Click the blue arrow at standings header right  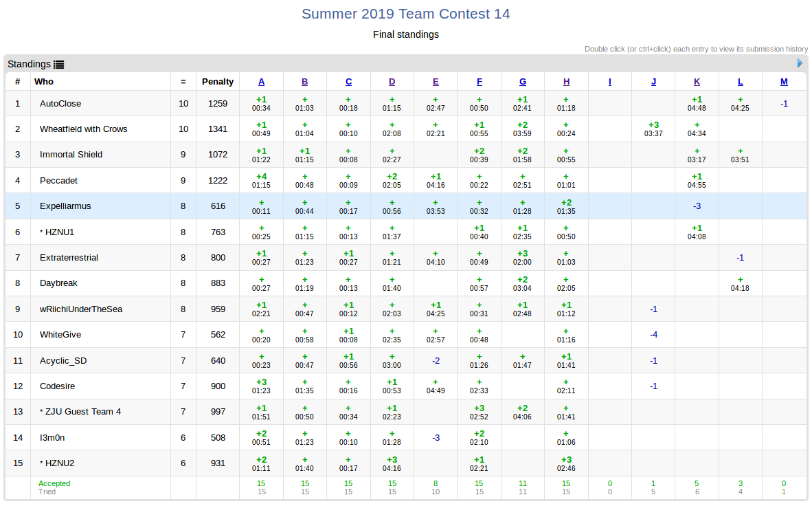pyautogui.click(x=800, y=63)
